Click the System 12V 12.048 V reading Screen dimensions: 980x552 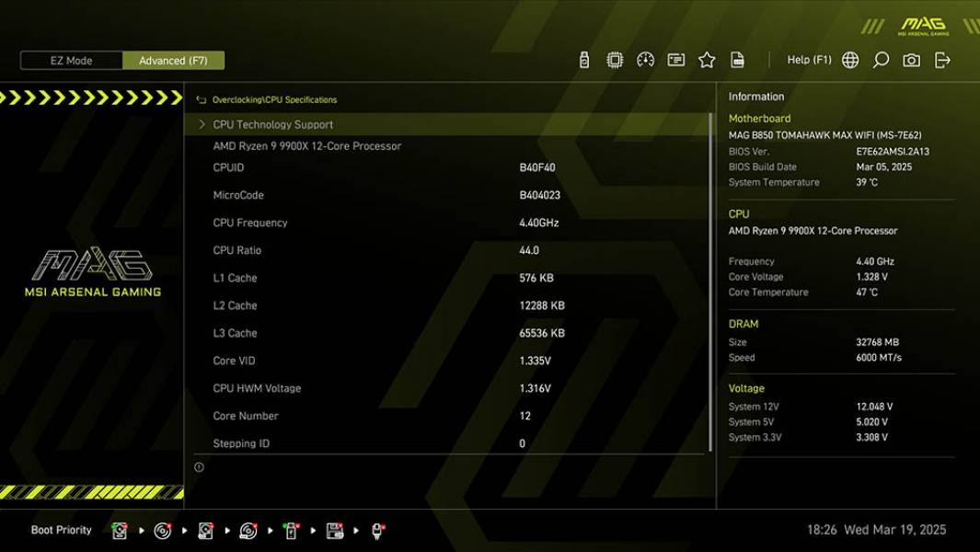click(x=874, y=407)
